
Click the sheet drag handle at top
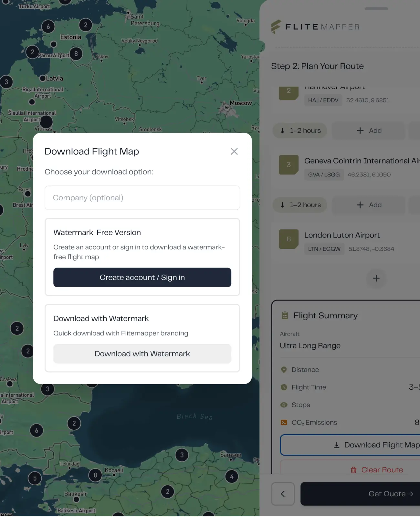tap(376, 9)
